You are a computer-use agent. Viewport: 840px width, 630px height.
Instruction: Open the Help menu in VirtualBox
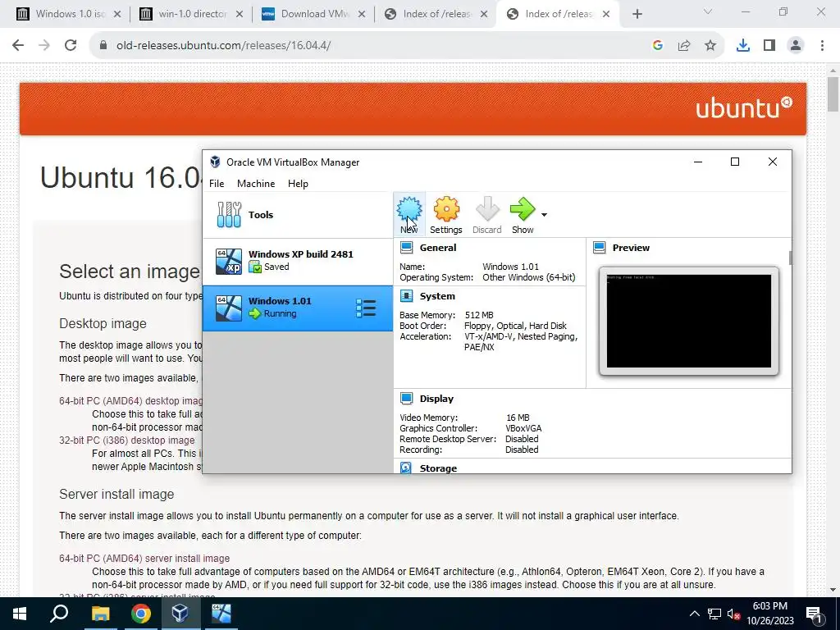click(x=298, y=184)
